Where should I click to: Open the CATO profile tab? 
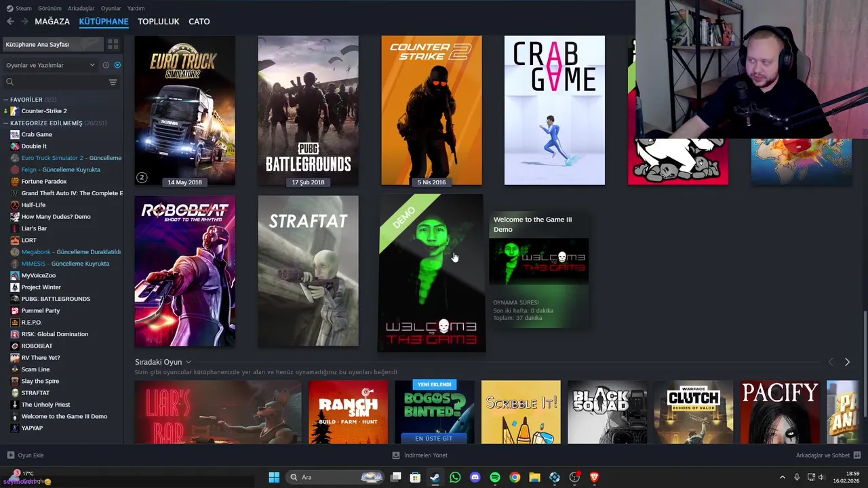199,22
